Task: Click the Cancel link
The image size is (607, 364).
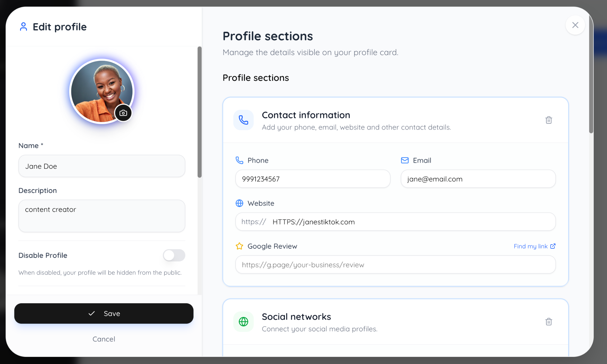Action: click(x=103, y=339)
